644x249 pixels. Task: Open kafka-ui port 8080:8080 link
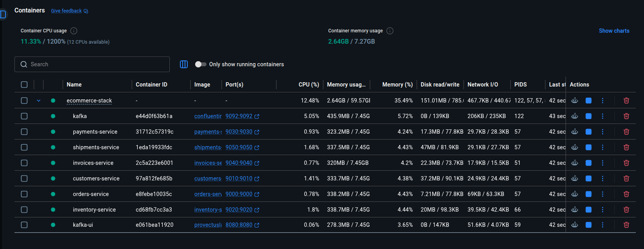click(242, 225)
